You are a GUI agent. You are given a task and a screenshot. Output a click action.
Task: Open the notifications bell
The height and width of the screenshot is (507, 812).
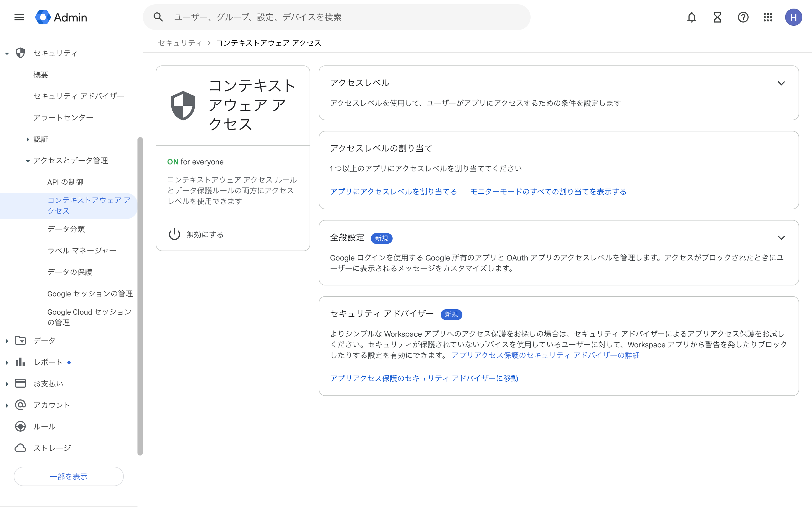(691, 17)
